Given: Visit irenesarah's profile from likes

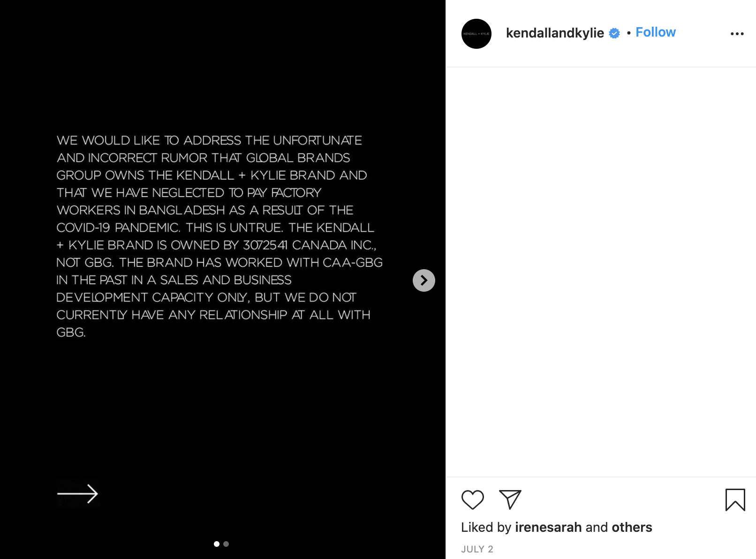Looking at the screenshot, I should 548,527.
